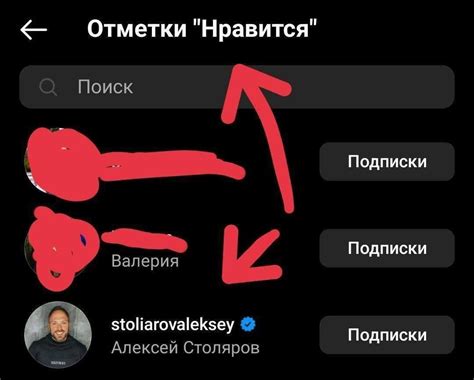
Task: Click the blue verified badge by stoliarovaleksey
Action: (x=248, y=324)
